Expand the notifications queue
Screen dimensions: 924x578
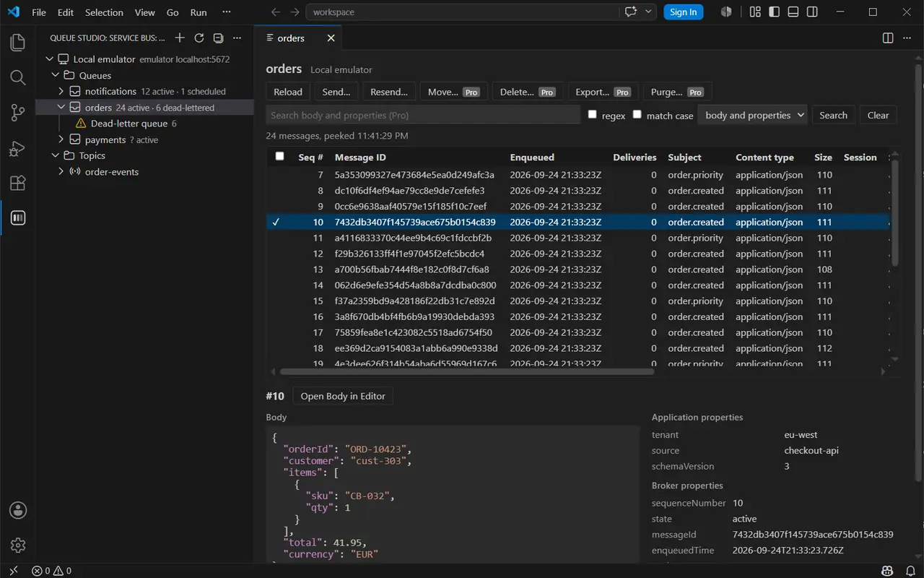61,92
